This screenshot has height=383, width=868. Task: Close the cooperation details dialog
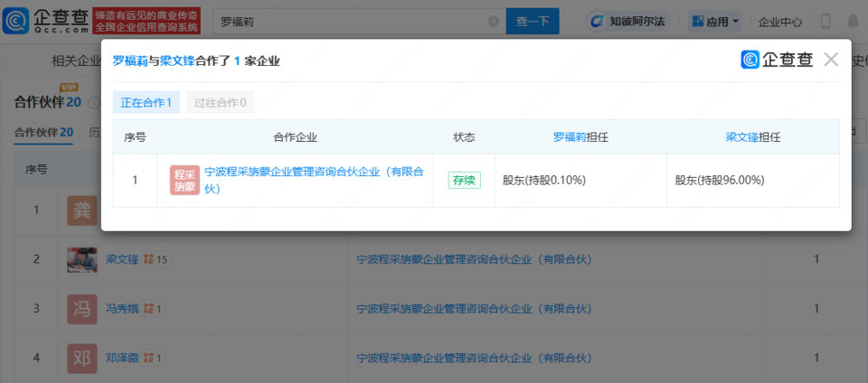tap(831, 60)
